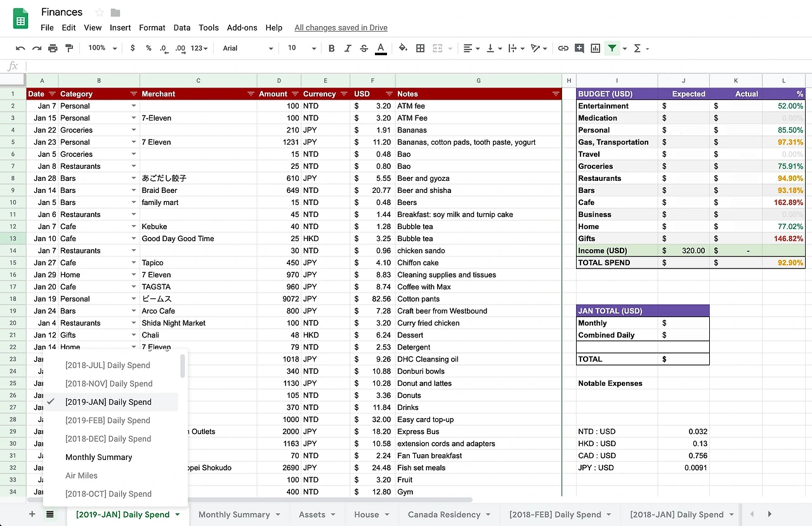
Task: Open the Monthly Summary tab's dropdown arrow
Action: [x=278, y=515]
